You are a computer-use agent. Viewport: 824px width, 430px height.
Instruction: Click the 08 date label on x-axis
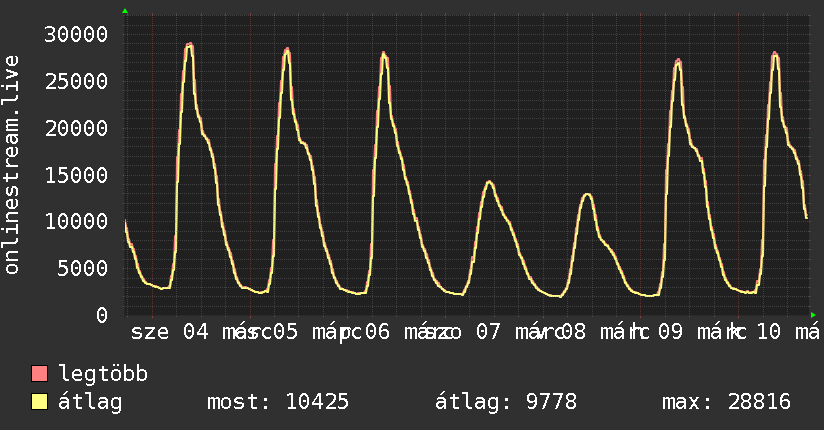click(x=573, y=332)
